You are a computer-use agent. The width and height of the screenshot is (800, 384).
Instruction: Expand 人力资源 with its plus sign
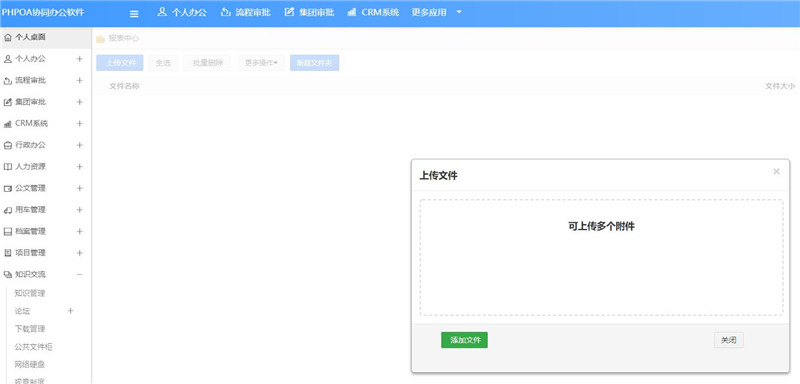click(80, 167)
